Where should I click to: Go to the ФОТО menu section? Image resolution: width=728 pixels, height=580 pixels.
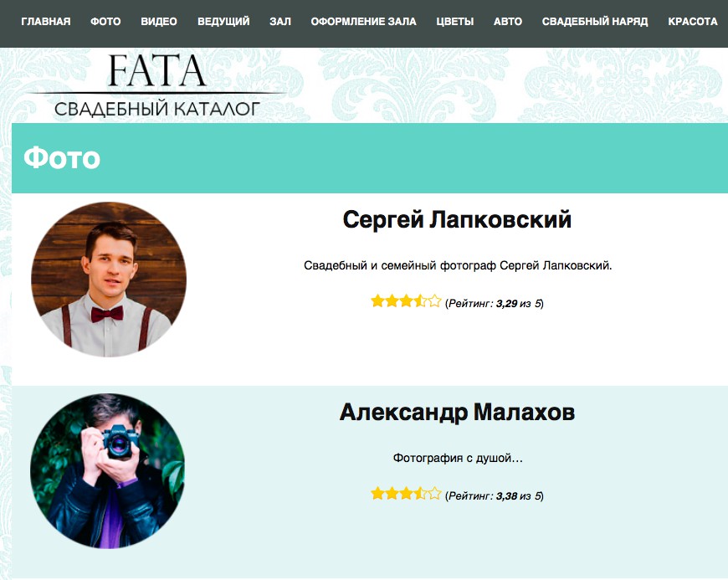105,22
